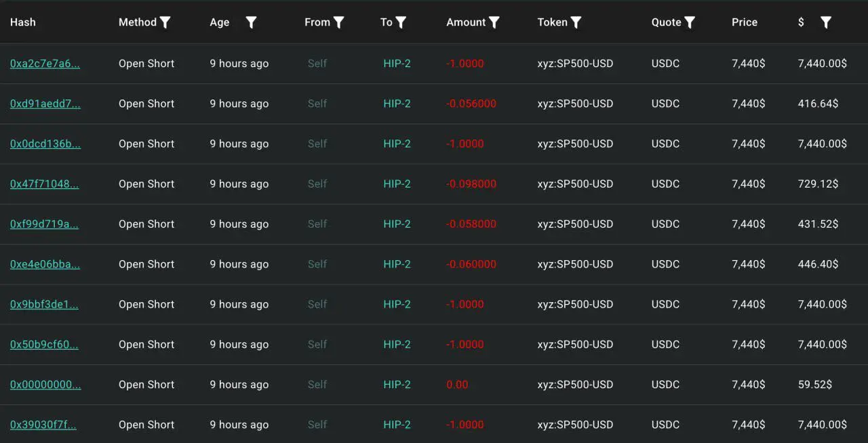This screenshot has width=868, height=443.
Task: Select the 729.12$ value
Action: pos(818,184)
